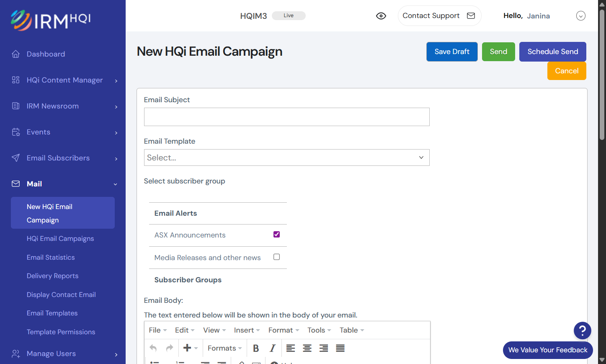Expand the Events sidebar menu

[116, 133]
